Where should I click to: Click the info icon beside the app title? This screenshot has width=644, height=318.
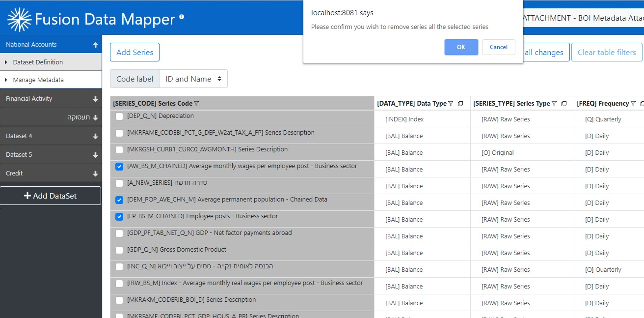tap(182, 17)
